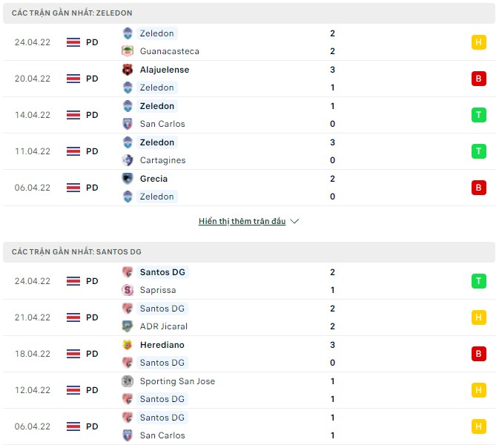Viewport: 499px width, 448px height.
Task: Click the Grecia team crest icon
Action: (x=128, y=179)
